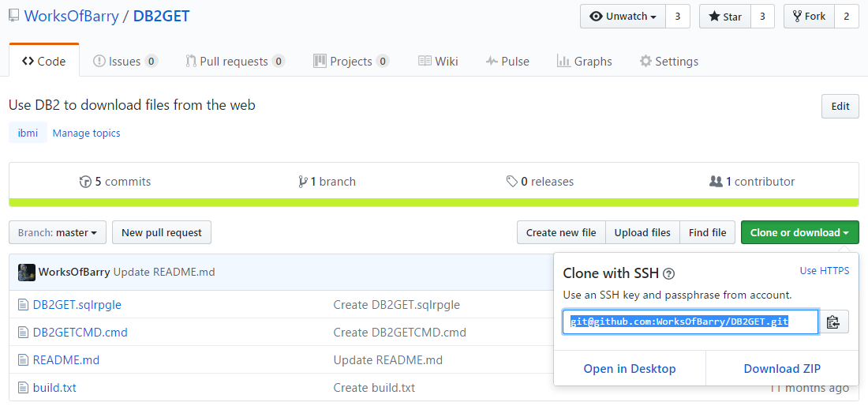The height and width of the screenshot is (410, 868).
Task: Open the Graphs tab
Action: 585,61
